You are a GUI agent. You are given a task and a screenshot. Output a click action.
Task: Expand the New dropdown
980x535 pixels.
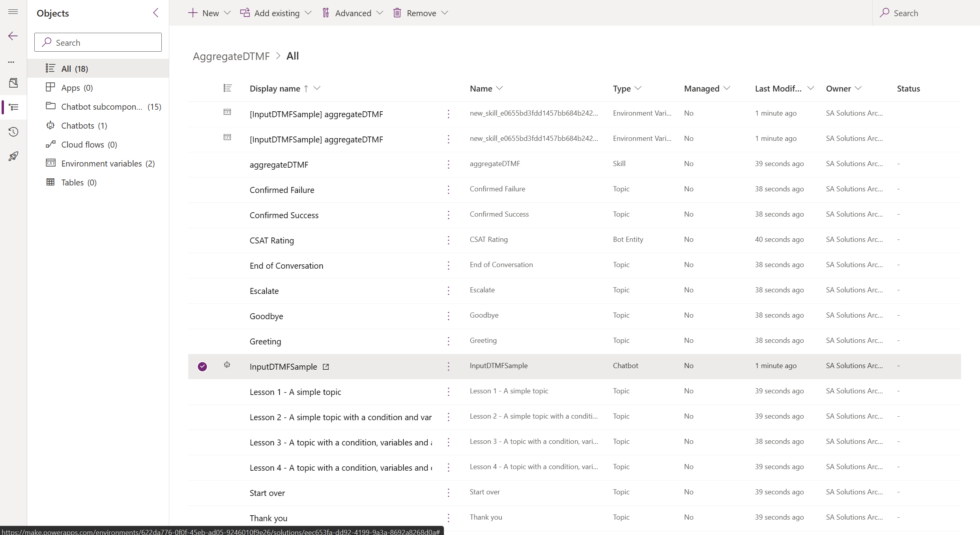[227, 13]
